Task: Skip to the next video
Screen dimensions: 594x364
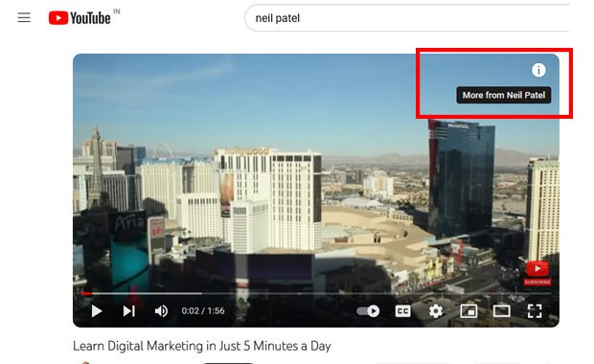Action: 128,311
